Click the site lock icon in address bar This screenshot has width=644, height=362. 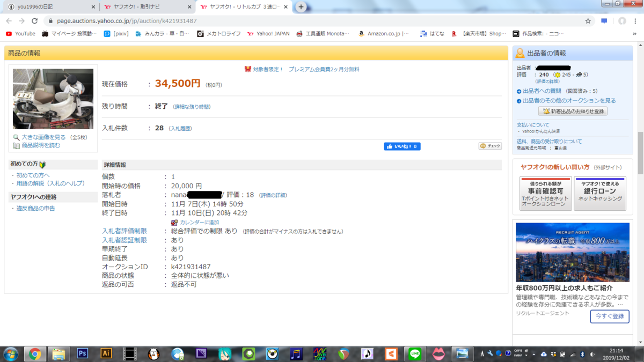coord(50,21)
